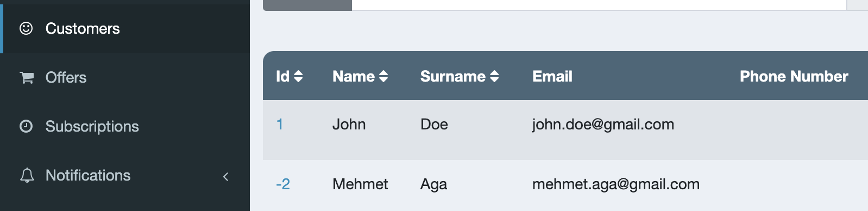This screenshot has height=211, width=868.
Task: Toggle sorting arrows next to Name
Action: (x=383, y=77)
